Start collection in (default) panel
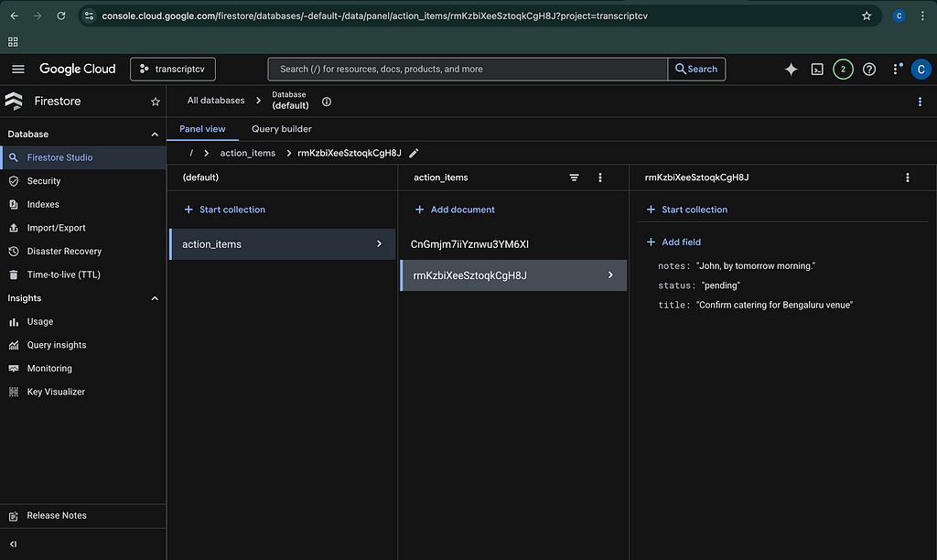The width and height of the screenshot is (937, 560). pyautogui.click(x=225, y=210)
